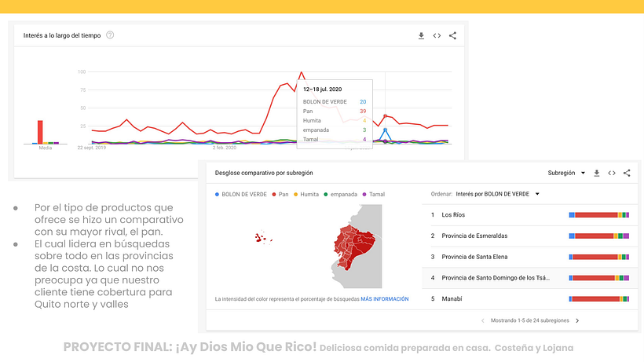Download the subregion breakdown data
This screenshot has height=362, width=644.
596,173
